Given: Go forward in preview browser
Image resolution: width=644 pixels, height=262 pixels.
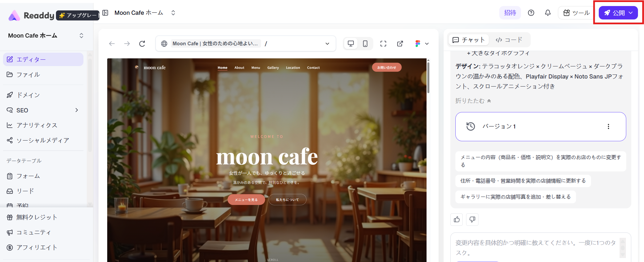Looking at the screenshot, I should pyautogui.click(x=127, y=44).
